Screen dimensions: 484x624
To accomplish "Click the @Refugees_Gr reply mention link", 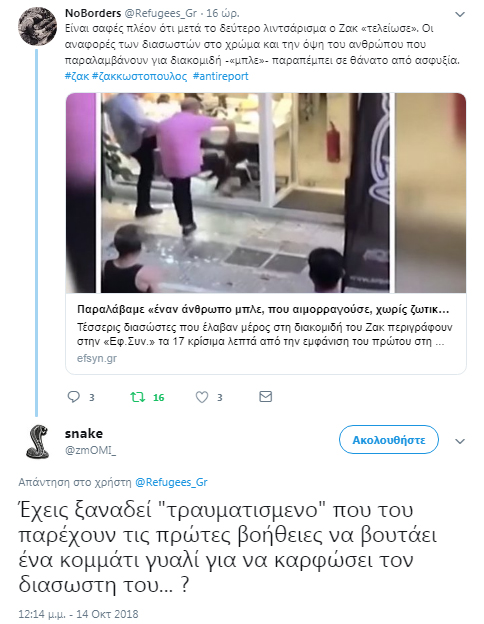I will (x=172, y=482).
